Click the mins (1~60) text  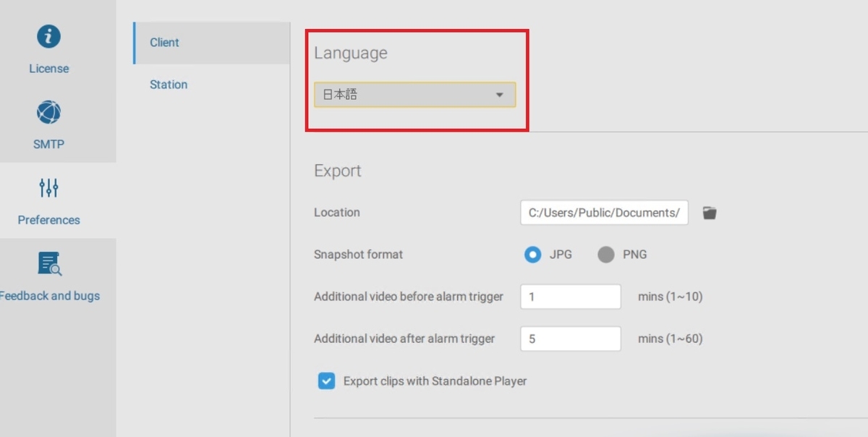click(671, 339)
